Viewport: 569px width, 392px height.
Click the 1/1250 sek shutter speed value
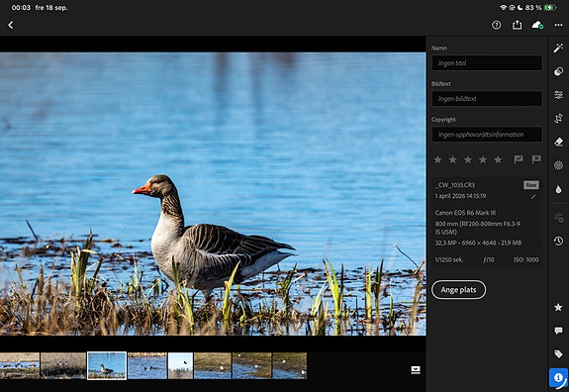[450, 260]
